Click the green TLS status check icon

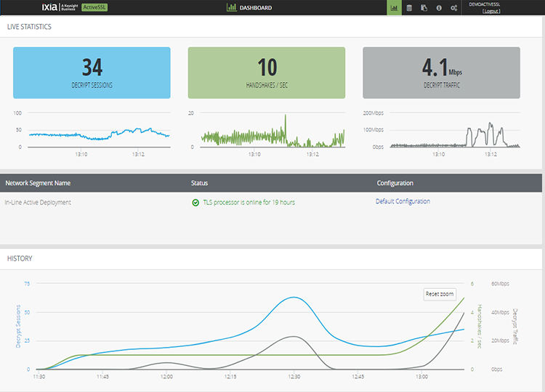(x=195, y=203)
